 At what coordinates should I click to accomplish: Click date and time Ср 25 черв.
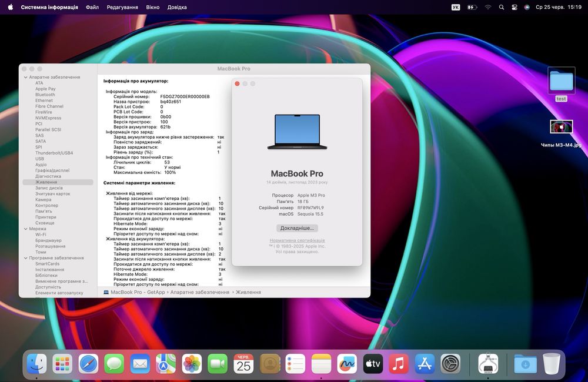pyautogui.click(x=559, y=7)
